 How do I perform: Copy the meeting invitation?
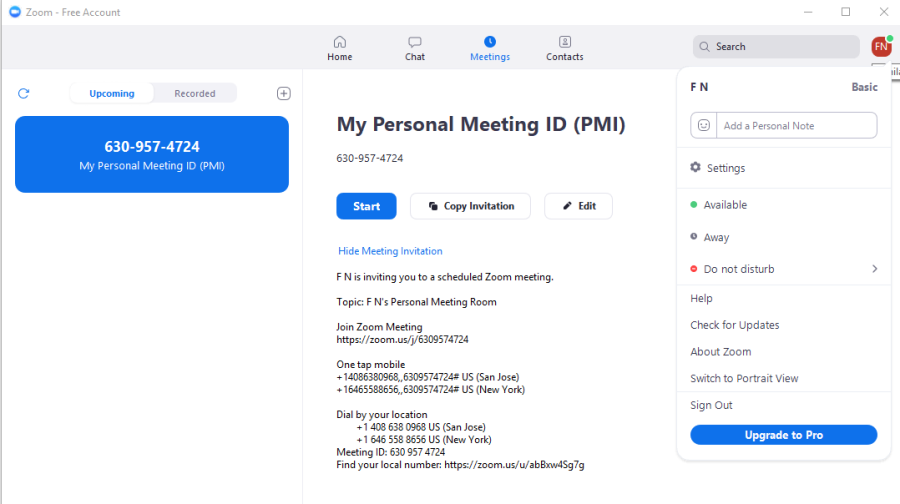point(470,206)
